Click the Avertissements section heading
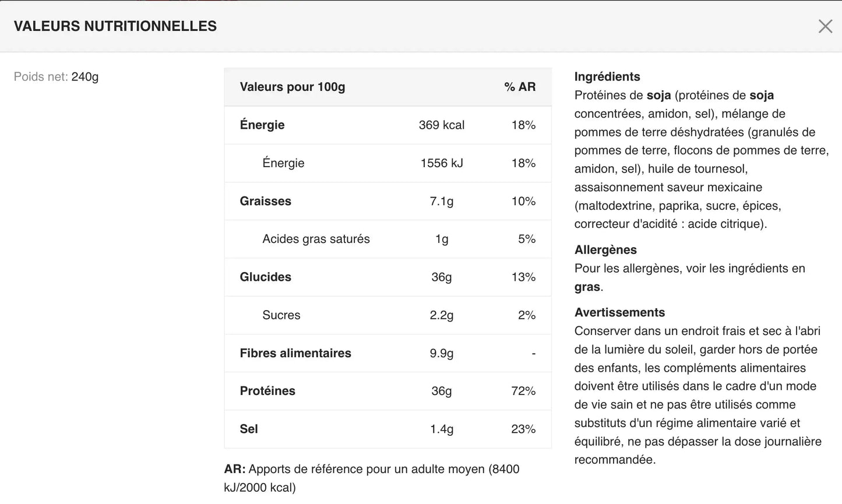 point(619,313)
